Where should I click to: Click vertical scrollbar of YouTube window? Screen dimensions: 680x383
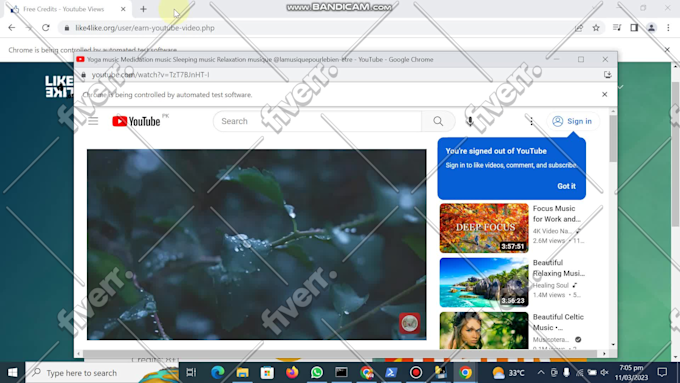(613, 139)
